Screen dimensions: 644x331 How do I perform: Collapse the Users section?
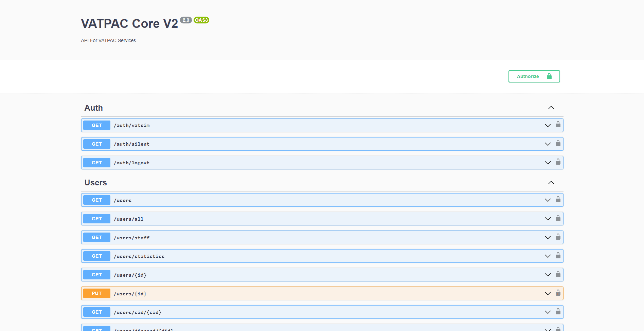[551, 183]
